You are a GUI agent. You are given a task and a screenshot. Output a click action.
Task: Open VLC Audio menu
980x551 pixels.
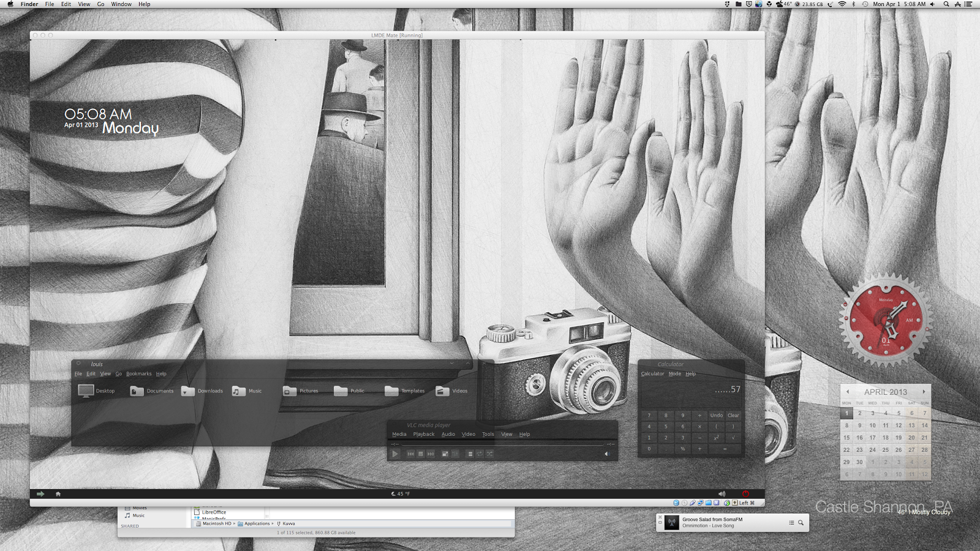[448, 434]
